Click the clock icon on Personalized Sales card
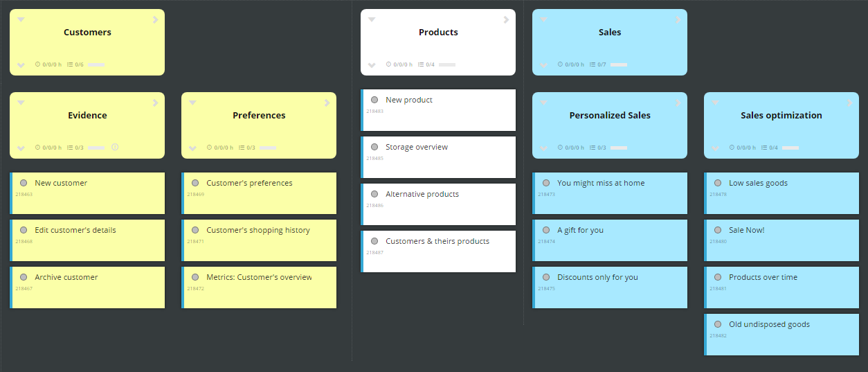The image size is (868, 372). coord(561,148)
